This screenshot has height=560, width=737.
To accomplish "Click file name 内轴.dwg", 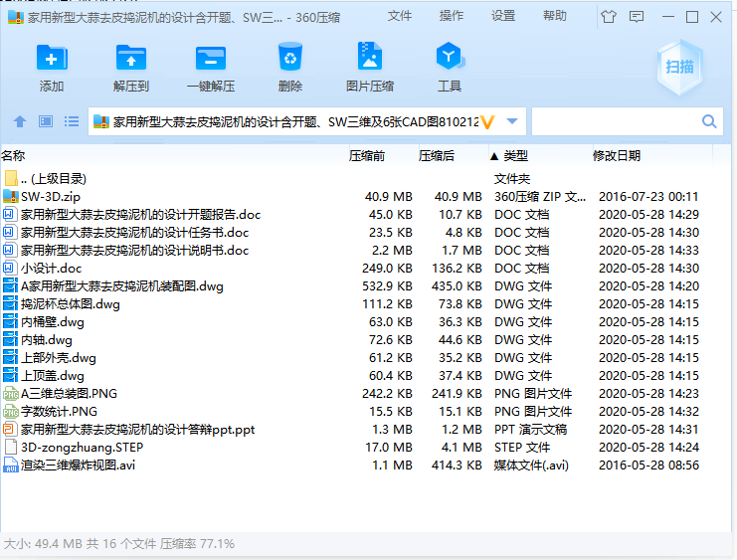I will 47,339.
